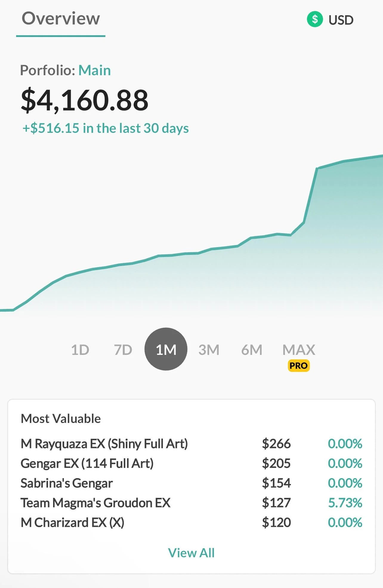Click the $4,160.88 portfolio total
The image size is (383, 588).
[84, 100]
